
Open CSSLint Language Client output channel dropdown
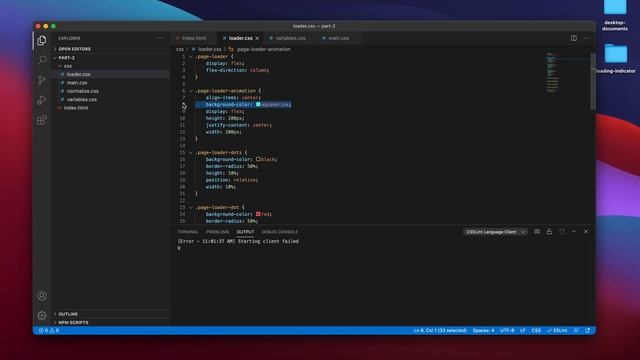tap(495, 232)
